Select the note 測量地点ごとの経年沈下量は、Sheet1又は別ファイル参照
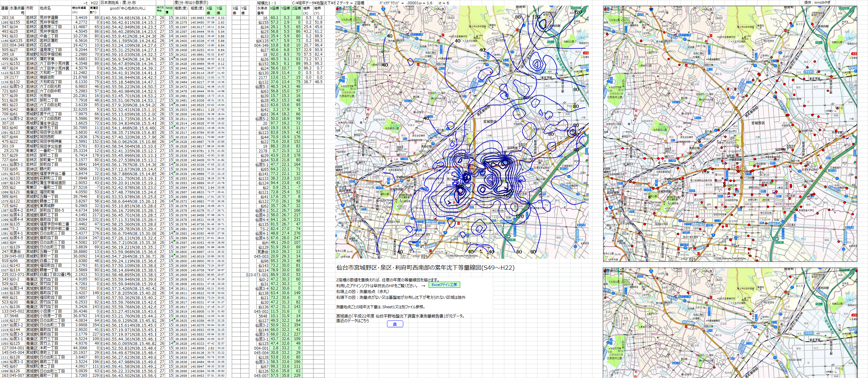The width and height of the screenshot is (868, 378). pyautogui.click(x=381, y=307)
